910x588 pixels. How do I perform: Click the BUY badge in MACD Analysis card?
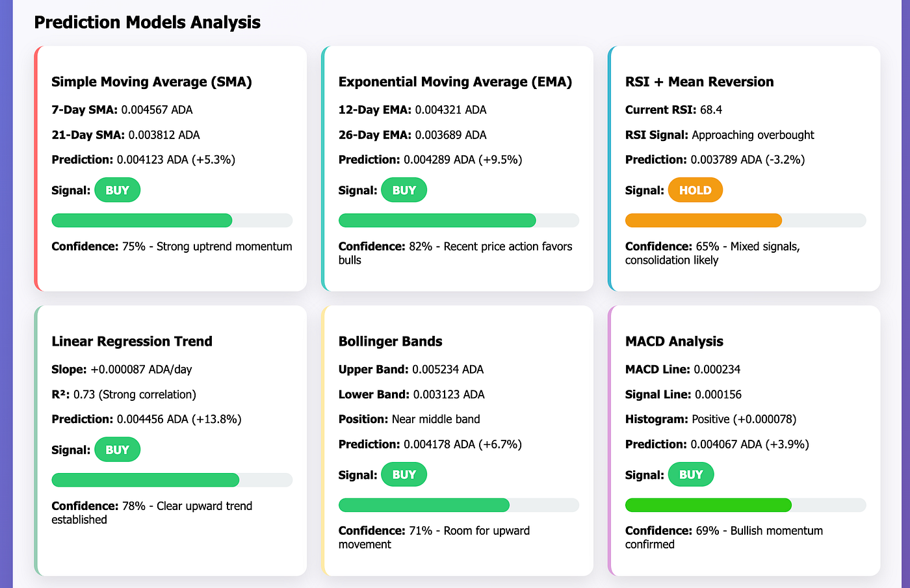[690, 474]
